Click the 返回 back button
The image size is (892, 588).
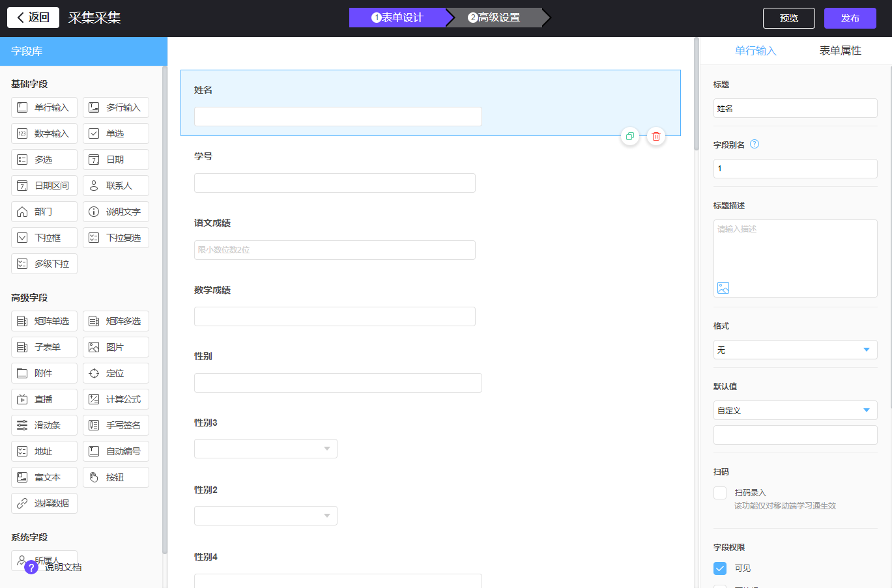tap(33, 18)
